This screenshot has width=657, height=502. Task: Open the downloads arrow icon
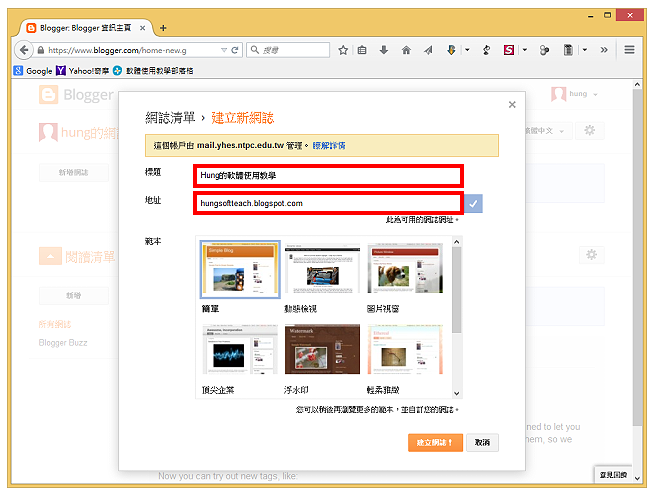(x=383, y=50)
